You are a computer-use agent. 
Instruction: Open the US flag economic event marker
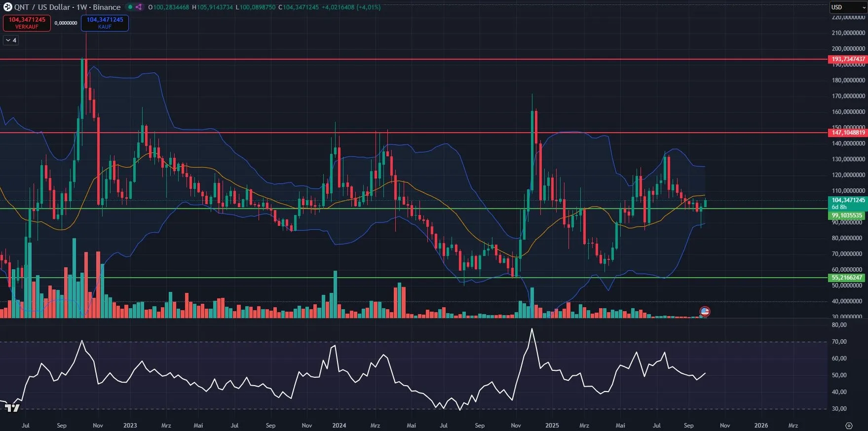705,312
